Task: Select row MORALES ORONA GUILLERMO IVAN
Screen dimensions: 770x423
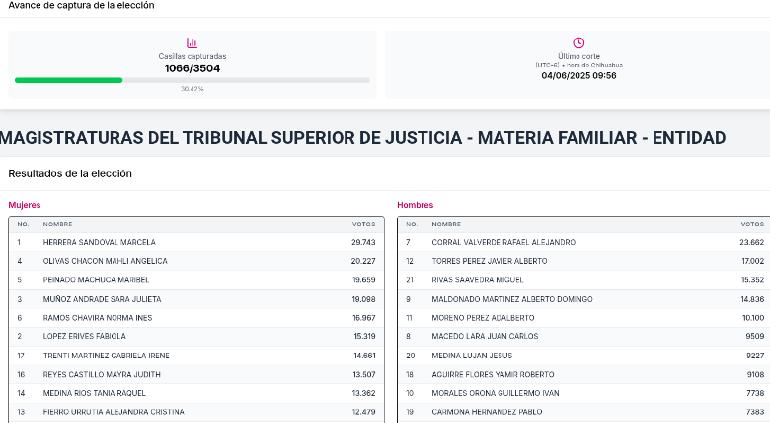Action: 584,393
